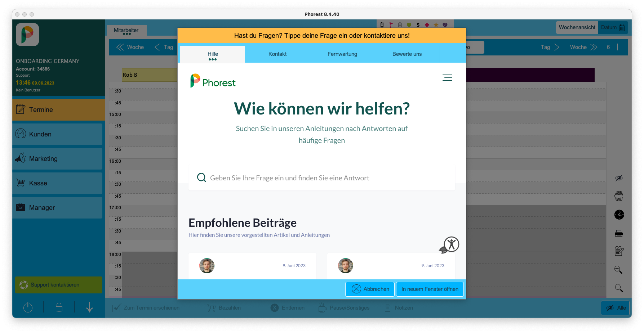Click Pause/Sonstiges in bottom bar
Viewport: 644px width, 333px height.
pyautogui.click(x=344, y=308)
